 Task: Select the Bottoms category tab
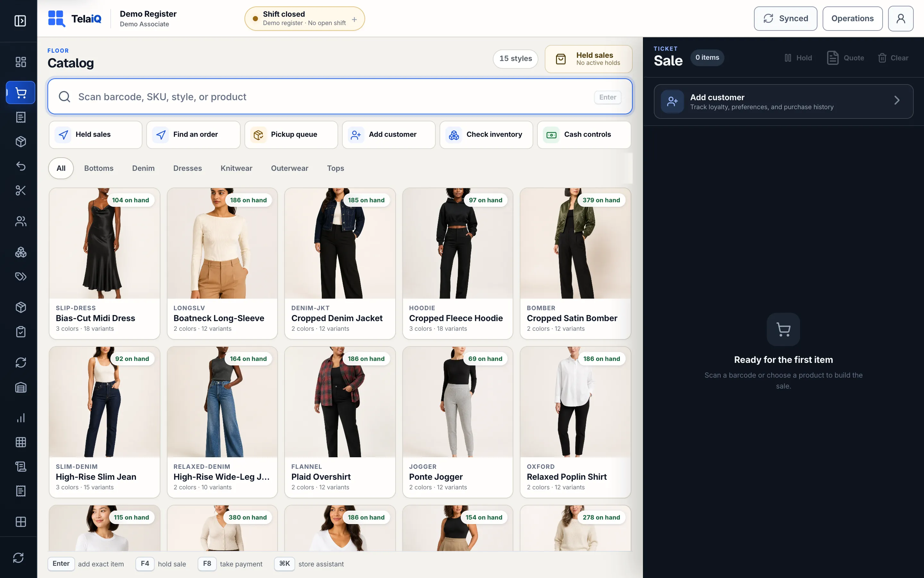point(98,168)
